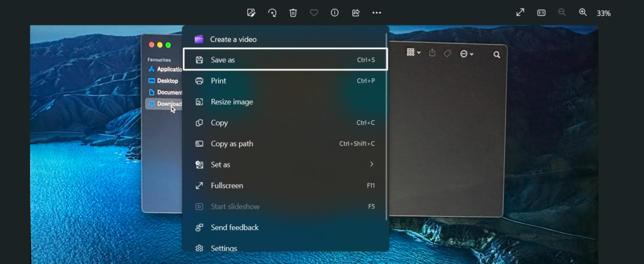
Task: Toggle favorite with the heart icon
Action: pyautogui.click(x=314, y=13)
